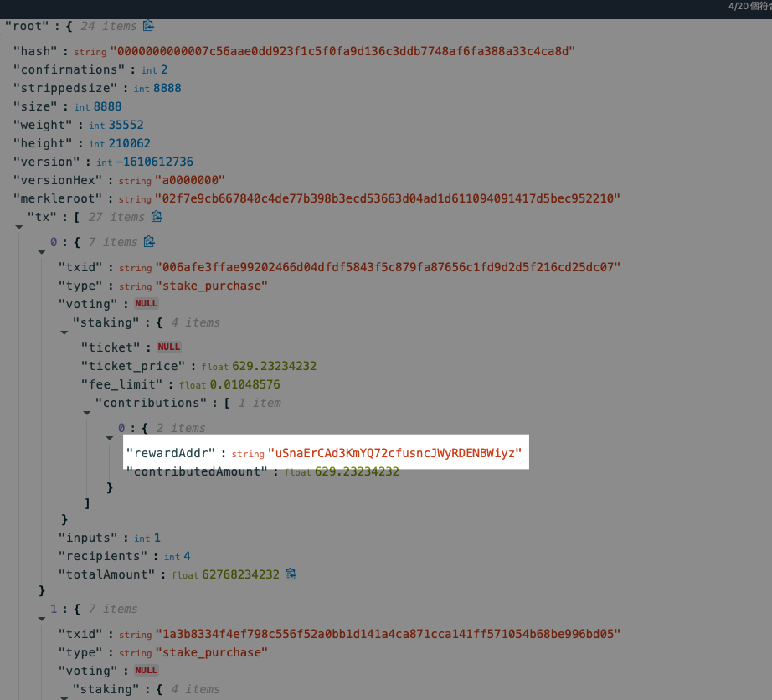Click the "27 items" count label
772x700 pixels.
[116, 217]
